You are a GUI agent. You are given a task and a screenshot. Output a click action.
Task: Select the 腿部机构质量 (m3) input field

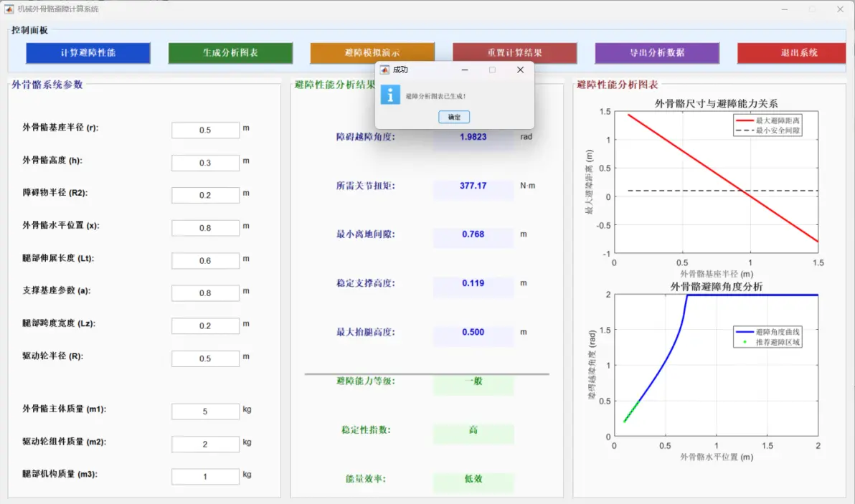coord(205,477)
